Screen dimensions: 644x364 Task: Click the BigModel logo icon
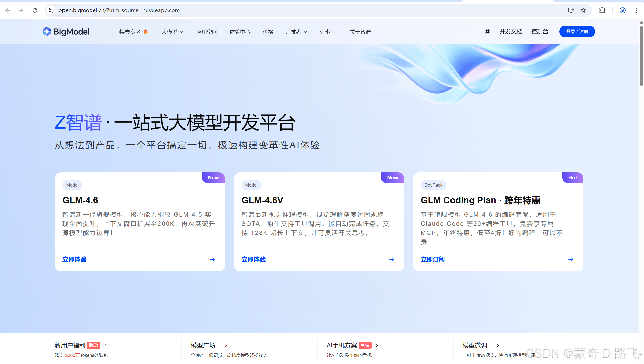[x=47, y=32]
